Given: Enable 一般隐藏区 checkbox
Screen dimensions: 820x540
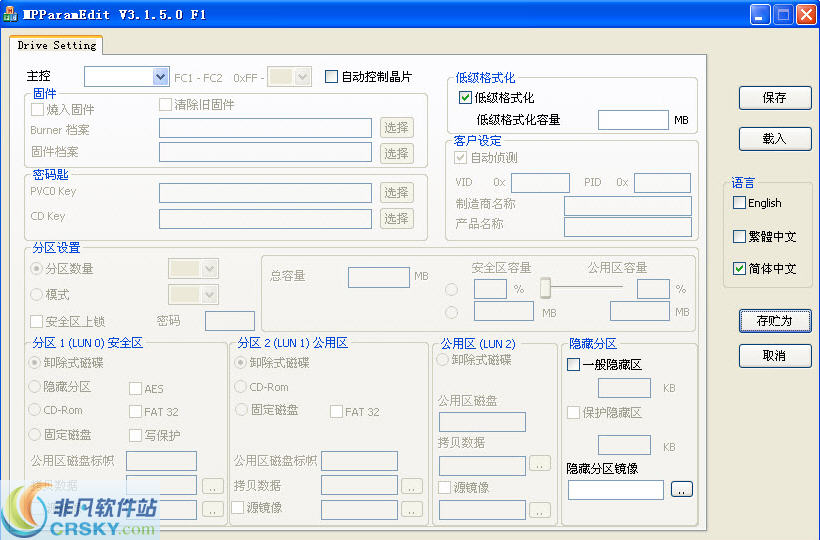Looking at the screenshot, I should 573,364.
